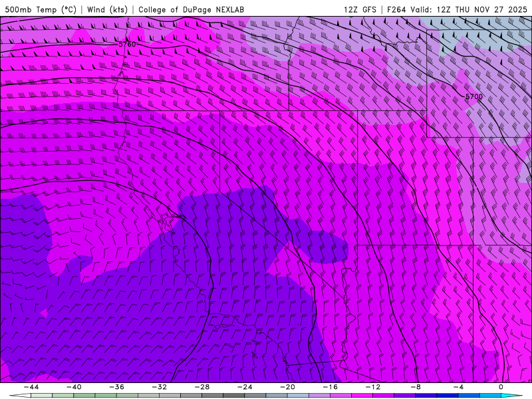
Task: Click the -16 colorbar scale label
Action: [x=330, y=387]
